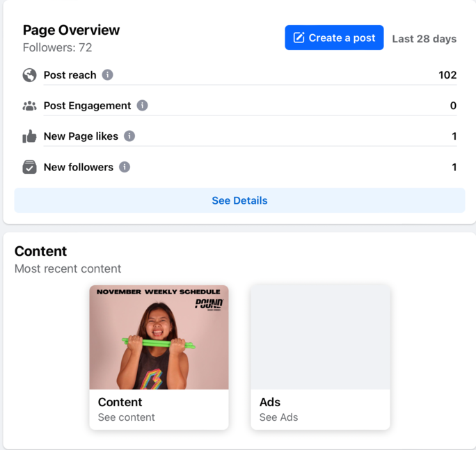Click the Post reach globe icon
This screenshot has height=450, width=476.
pyautogui.click(x=29, y=75)
